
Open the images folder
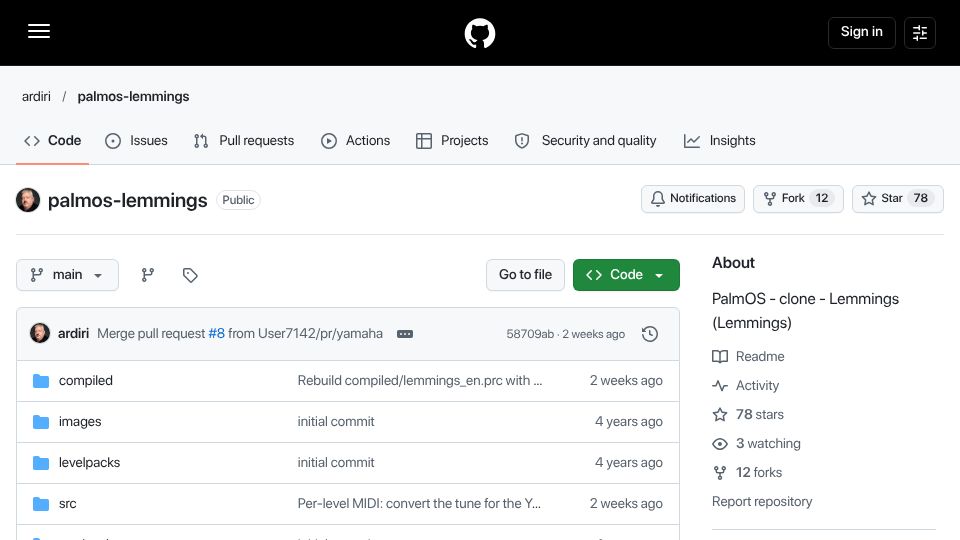[80, 422]
